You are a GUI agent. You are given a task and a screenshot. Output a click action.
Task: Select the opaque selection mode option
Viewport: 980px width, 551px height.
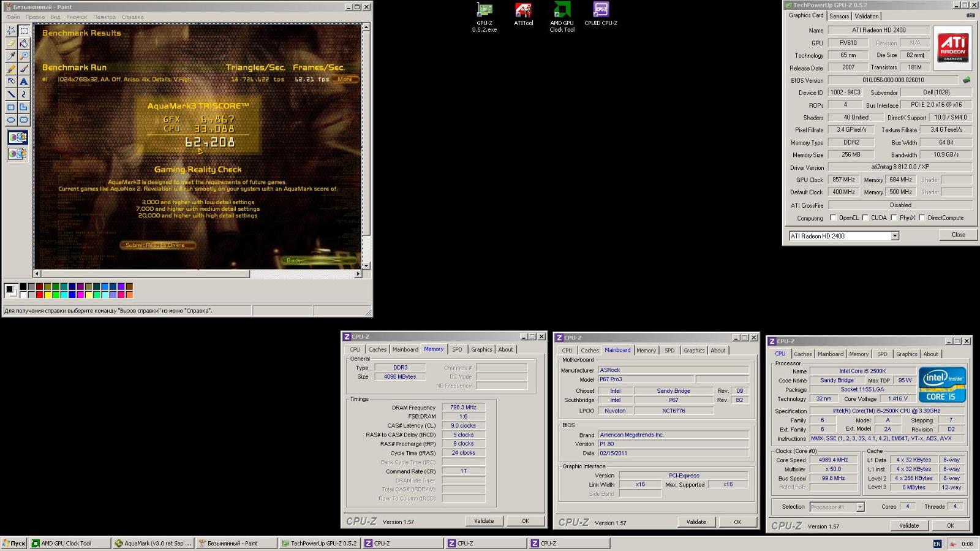17,138
